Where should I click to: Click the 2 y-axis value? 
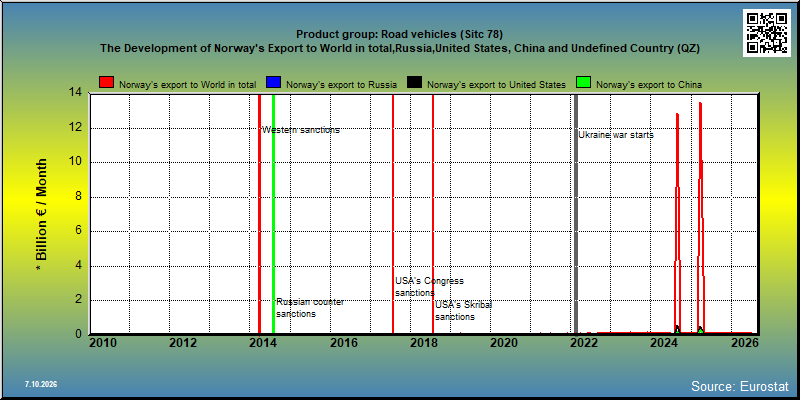coord(80,300)
